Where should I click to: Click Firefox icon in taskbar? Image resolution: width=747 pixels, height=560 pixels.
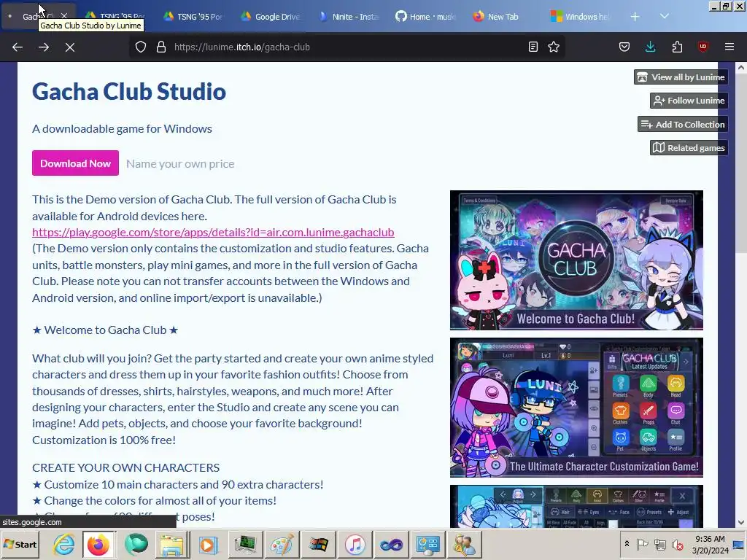coord(98,545)
